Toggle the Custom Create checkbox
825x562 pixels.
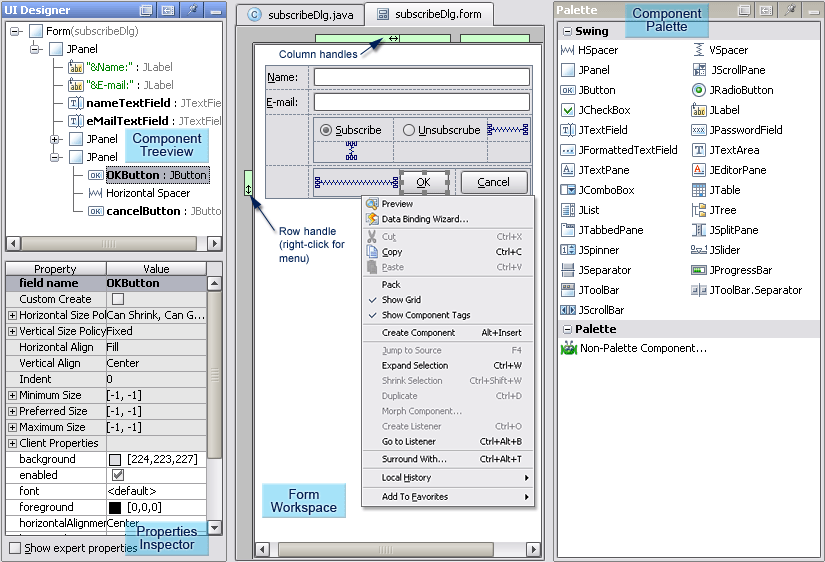tap(118, 299)
